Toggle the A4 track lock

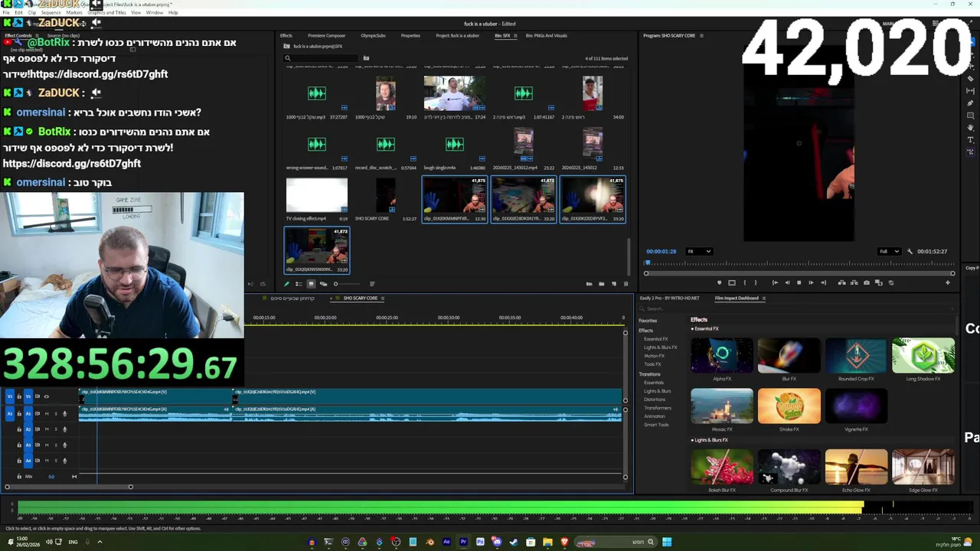(19, 460)
